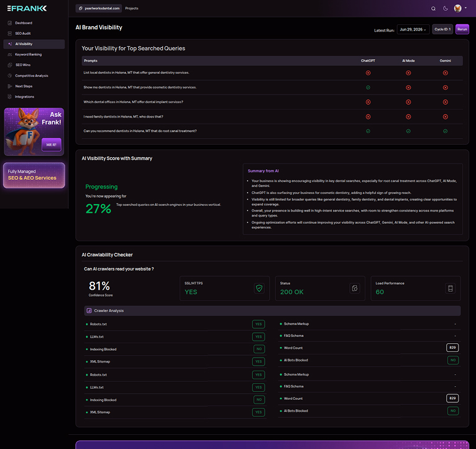This screenshot has height=449, width=476.
Task: Select prompt 'List local dentists in Helena'
Action: (x=136, y=73)
